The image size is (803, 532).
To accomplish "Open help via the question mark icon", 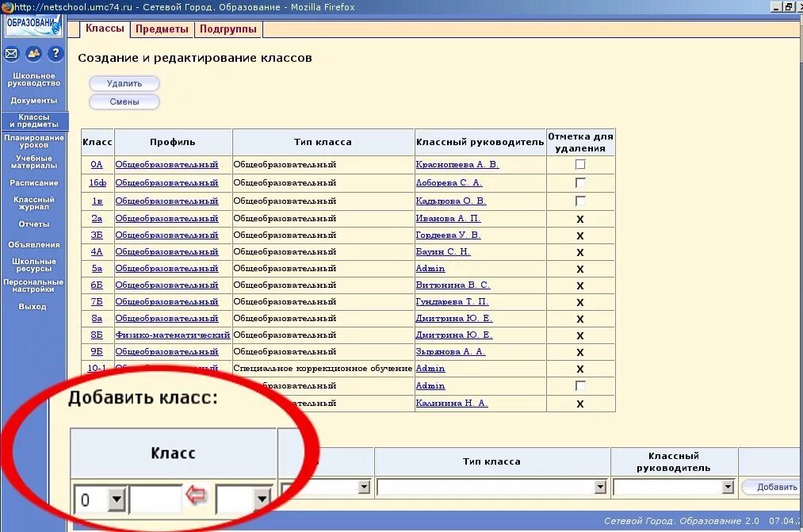I will pos(55,53).
